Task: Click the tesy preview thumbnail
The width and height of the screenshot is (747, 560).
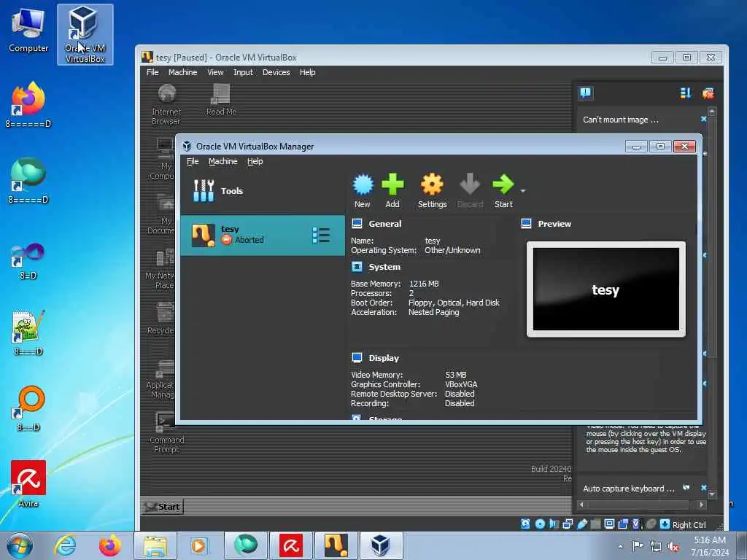Action: [606, 289]
